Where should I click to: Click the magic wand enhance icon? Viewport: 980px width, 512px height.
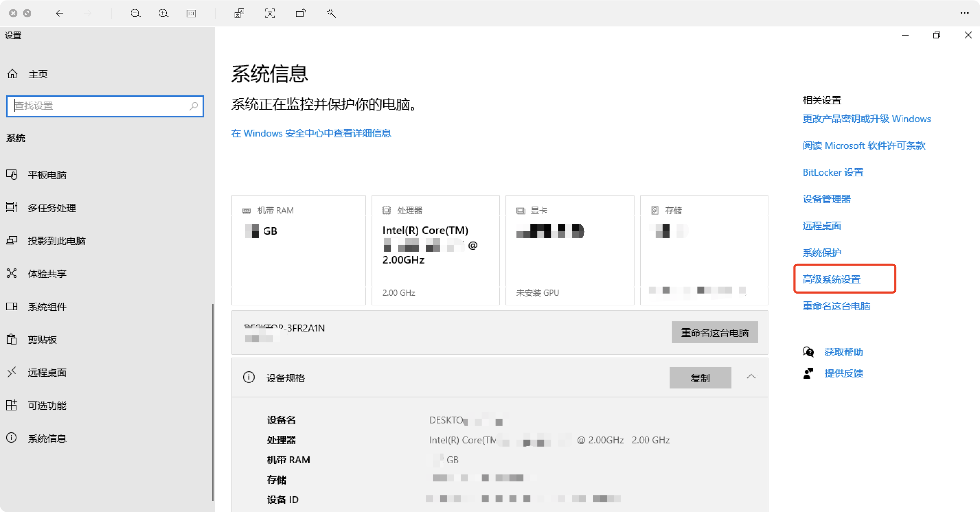[x=331, y=13]
